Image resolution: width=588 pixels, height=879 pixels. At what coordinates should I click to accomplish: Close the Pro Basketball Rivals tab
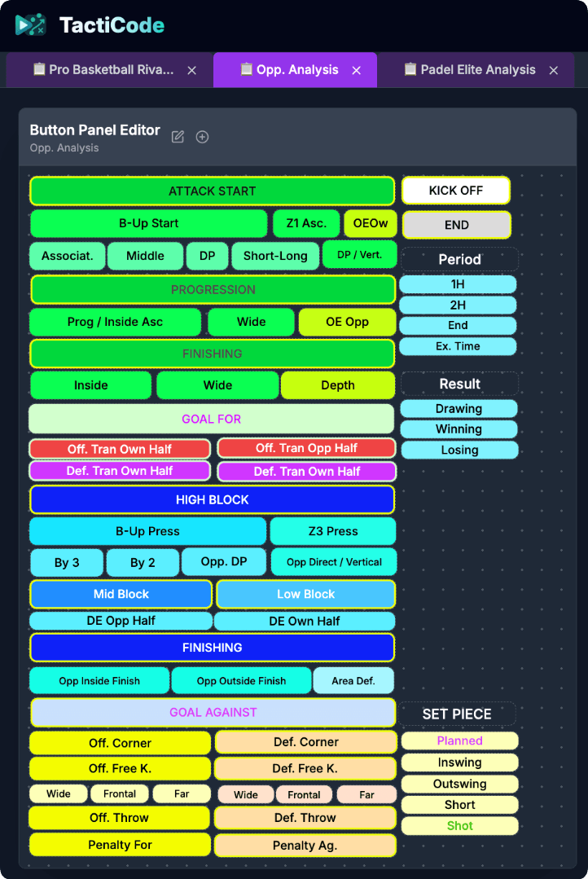[192, 71]
